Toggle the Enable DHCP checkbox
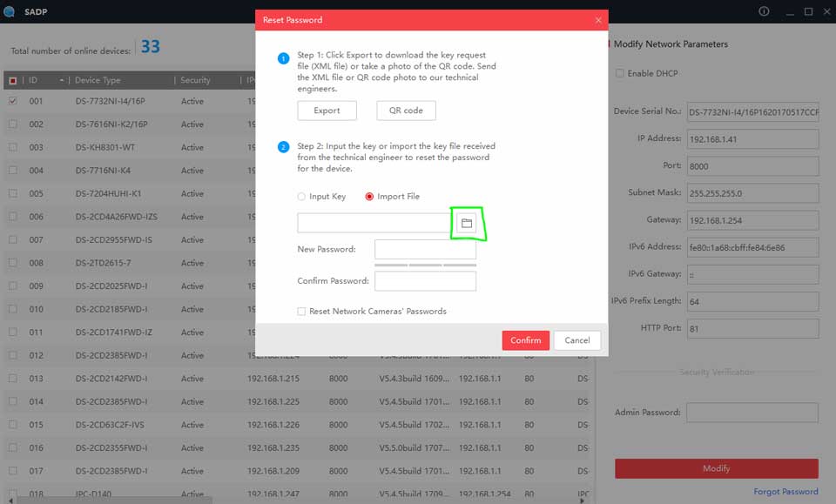This screenshot has height=504, width=836. 620,73
